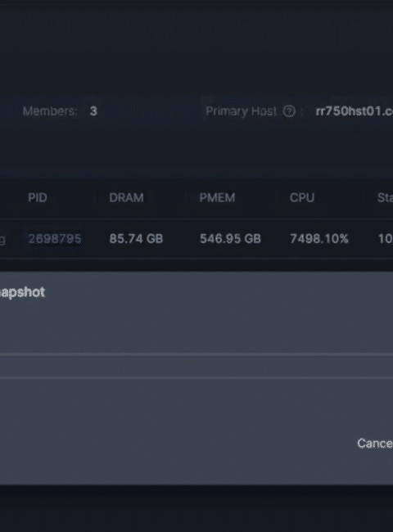Select the 7498.10% CPU value cell

(x=319, y=239)
